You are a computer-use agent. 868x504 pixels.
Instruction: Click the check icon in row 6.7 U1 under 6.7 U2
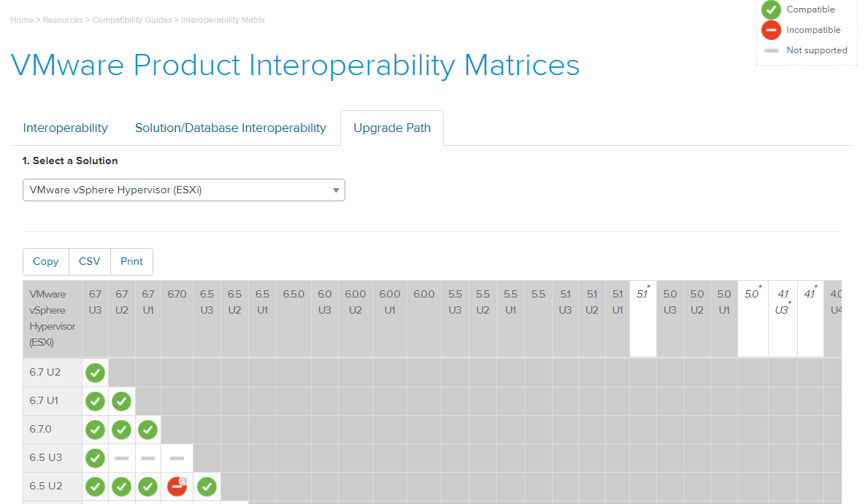(122, 401)
